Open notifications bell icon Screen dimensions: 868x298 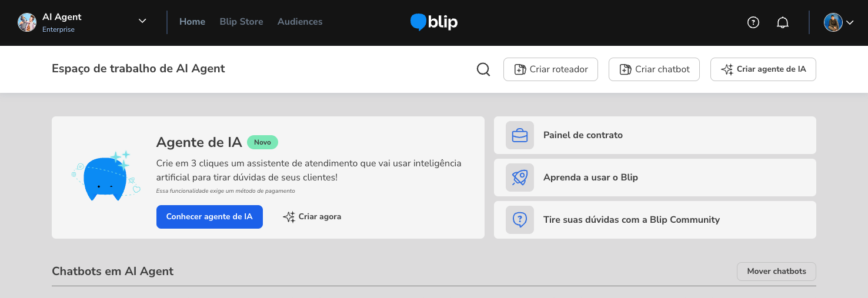click(783, 22)
